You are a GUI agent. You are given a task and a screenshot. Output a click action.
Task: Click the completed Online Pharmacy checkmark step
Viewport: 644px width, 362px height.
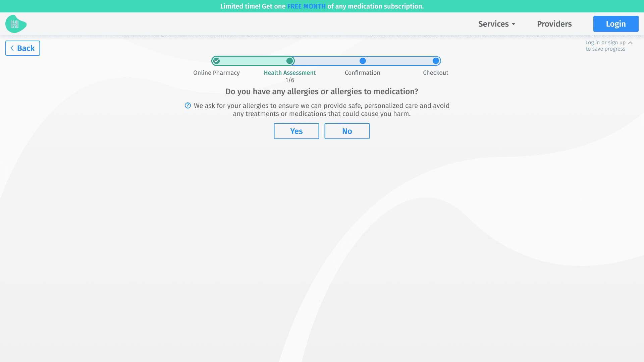point(217,61)
